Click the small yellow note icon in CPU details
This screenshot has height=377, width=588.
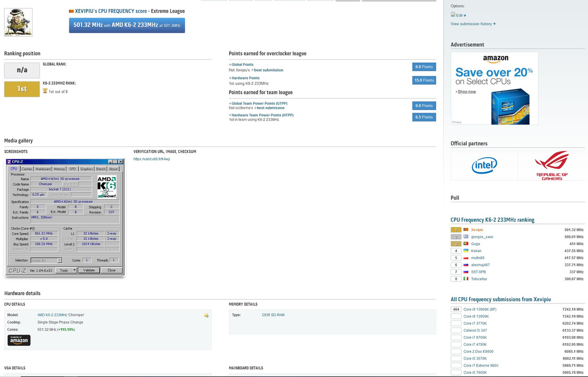pyautogui.click(x=206, y=315)
